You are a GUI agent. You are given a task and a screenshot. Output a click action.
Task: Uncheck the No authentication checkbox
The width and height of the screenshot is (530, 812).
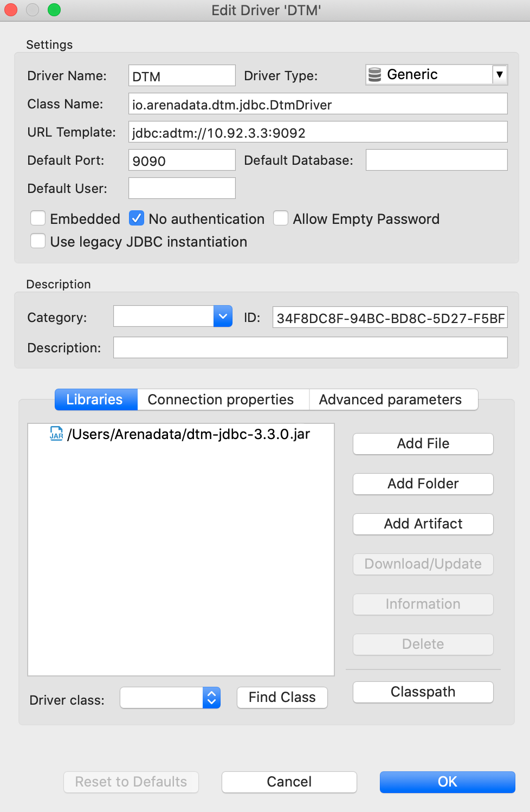tap(137, 218)
